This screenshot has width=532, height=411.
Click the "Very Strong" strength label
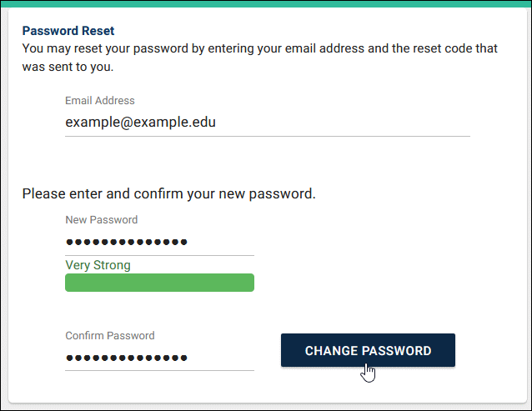click(98, 265)
